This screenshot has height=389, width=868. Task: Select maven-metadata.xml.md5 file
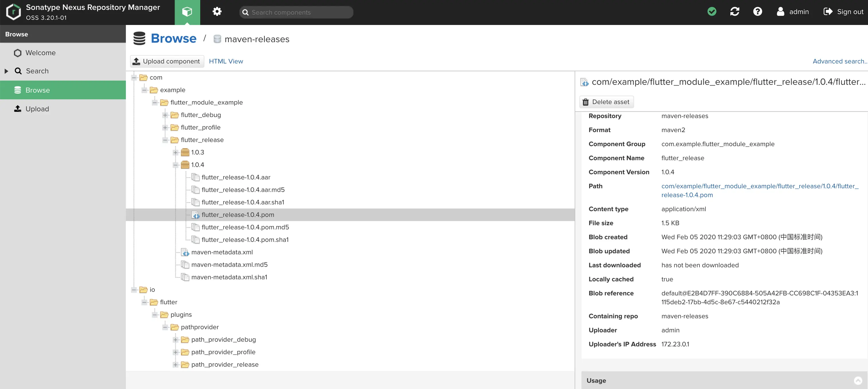click(229, 265)
